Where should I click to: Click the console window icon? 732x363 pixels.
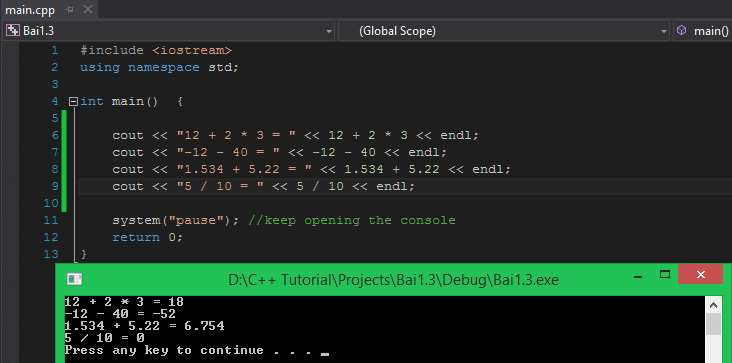[75, 279]
